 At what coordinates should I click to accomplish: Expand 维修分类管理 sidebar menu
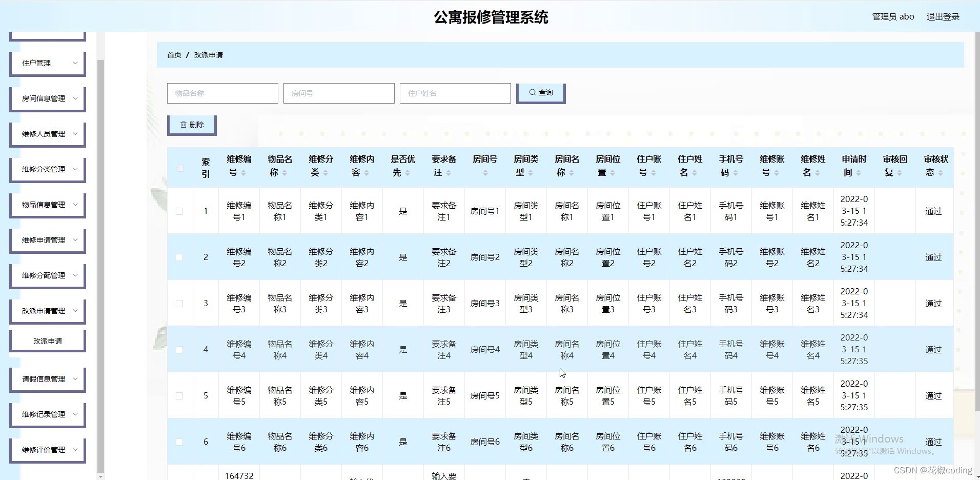pyautogui.click(x=48, y=169)
